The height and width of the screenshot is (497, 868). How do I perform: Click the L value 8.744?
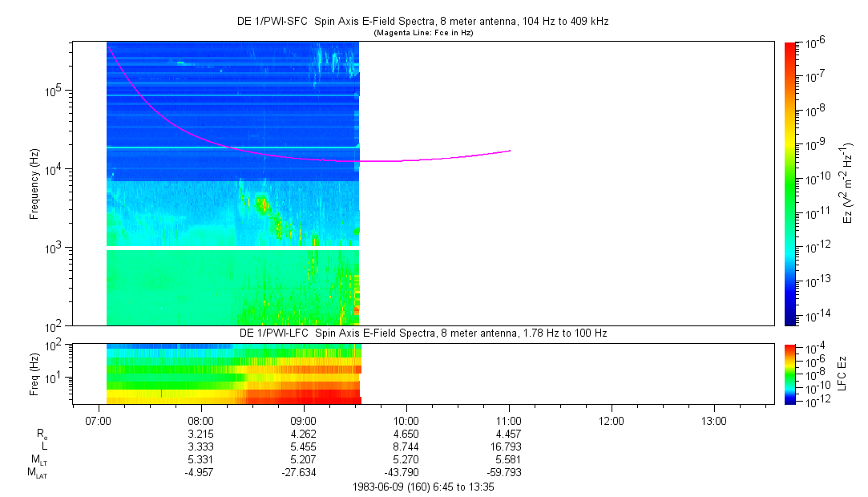tap(406, 446)
